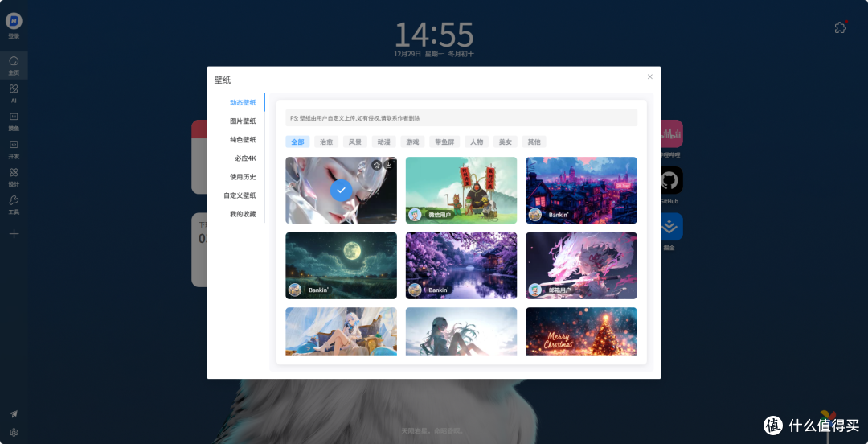Open the 自定义壁纸 tab
The height and width of the screenshot is (444, 868).
[240, 195]
